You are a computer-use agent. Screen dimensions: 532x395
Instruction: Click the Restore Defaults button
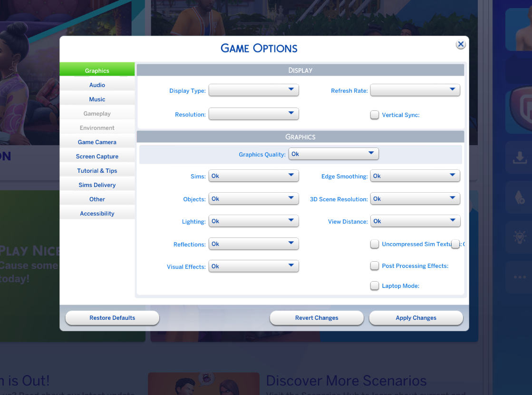coord(112,318)
